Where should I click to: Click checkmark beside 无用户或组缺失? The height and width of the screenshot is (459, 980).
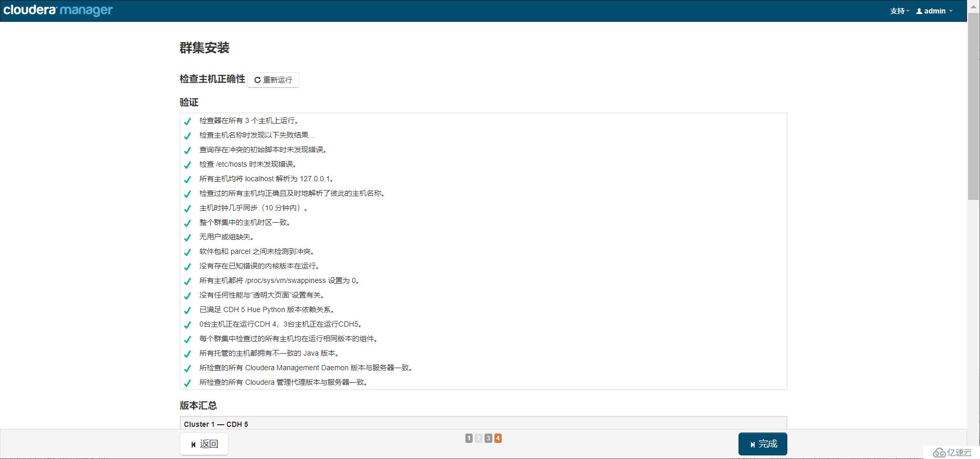(x=187, y=237)
